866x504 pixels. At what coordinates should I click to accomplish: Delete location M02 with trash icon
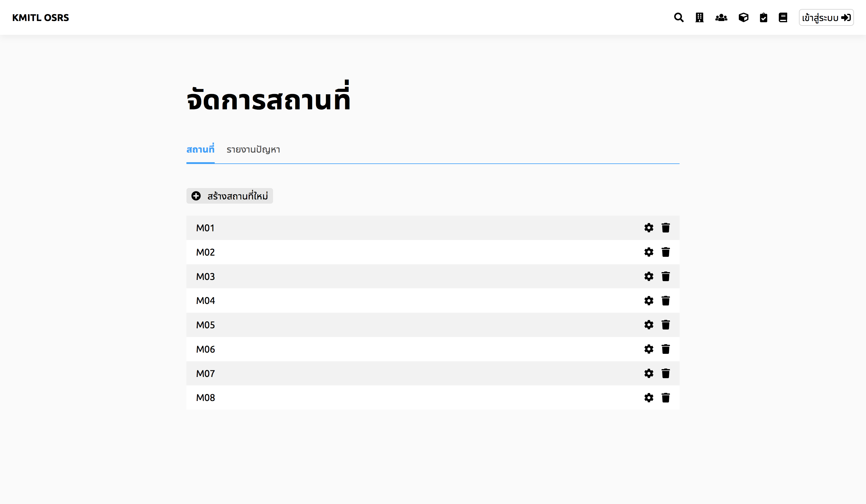point(665,252)
